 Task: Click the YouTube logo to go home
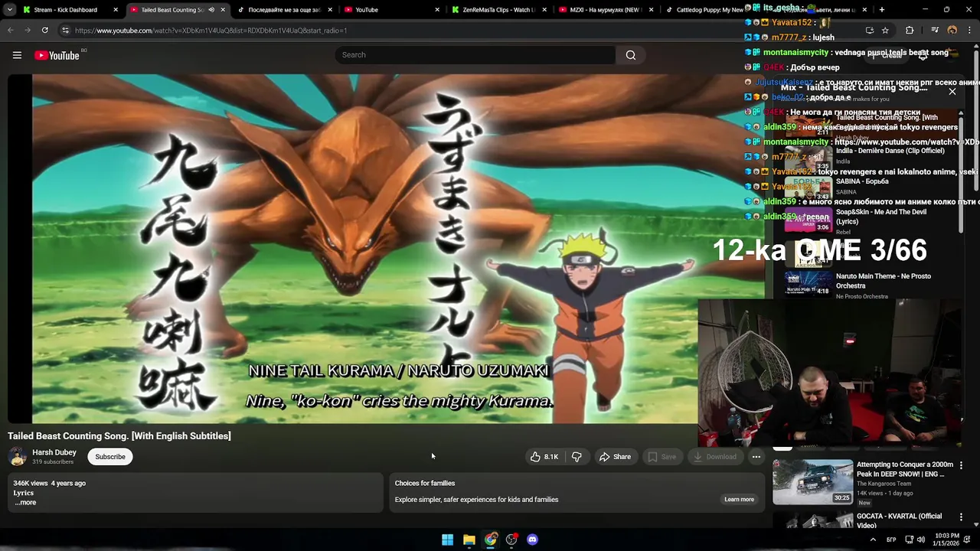(x=57, y=55)
